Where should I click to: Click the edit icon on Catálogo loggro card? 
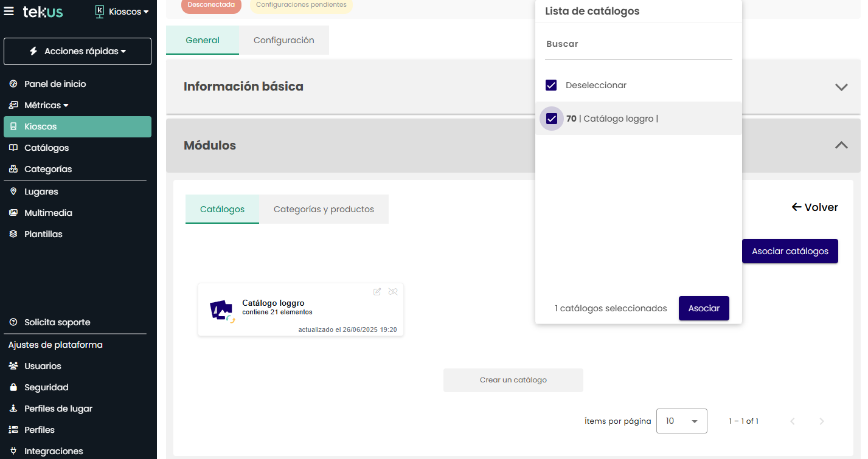click(x=377, y=292)
